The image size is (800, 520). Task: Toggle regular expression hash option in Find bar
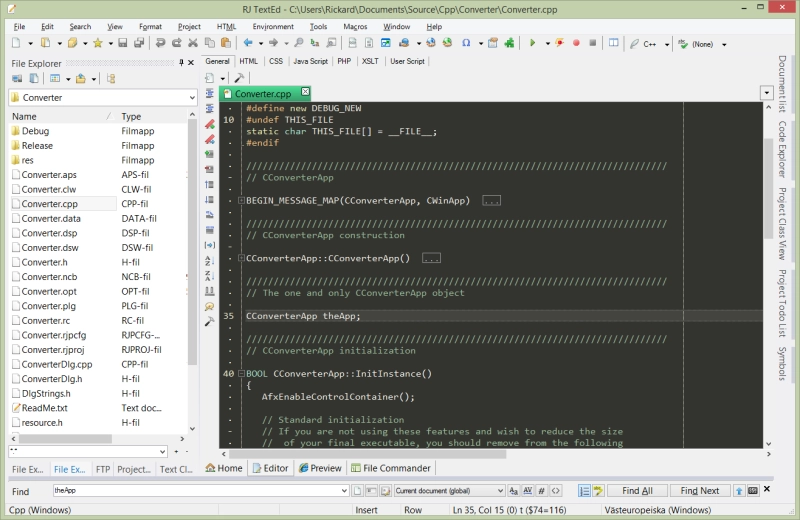point(541,491)
